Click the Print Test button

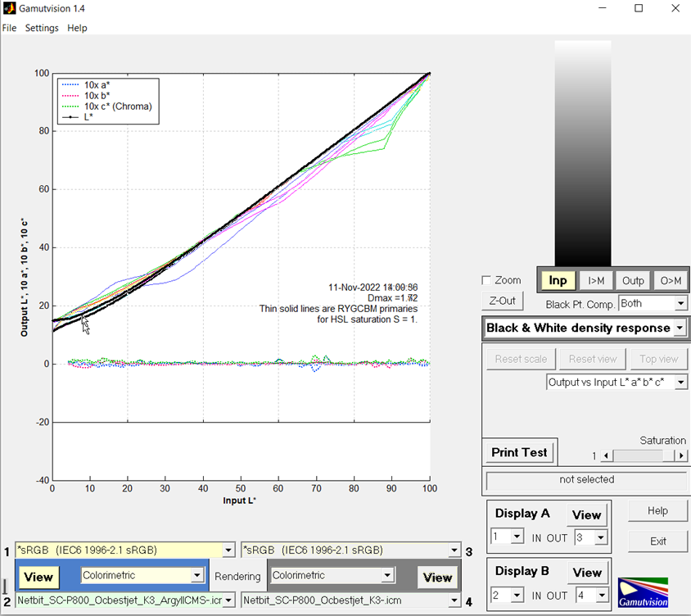[519, 452]
